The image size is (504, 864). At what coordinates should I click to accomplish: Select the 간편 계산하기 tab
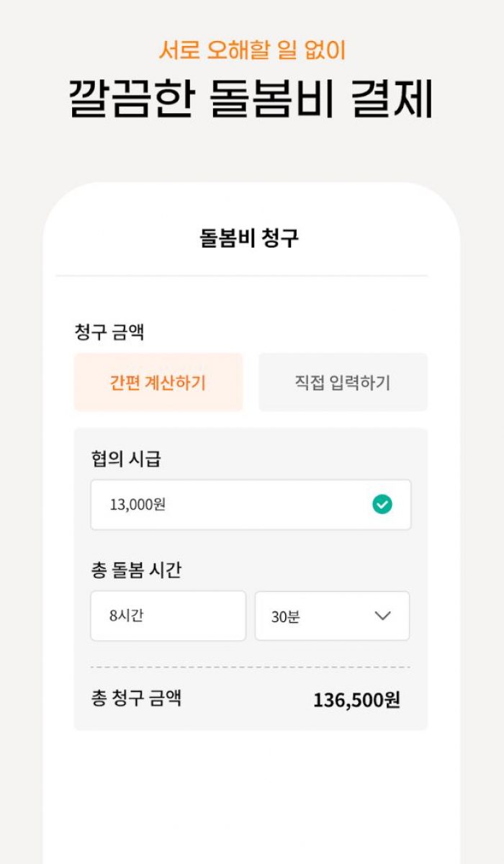coord(158,382)
